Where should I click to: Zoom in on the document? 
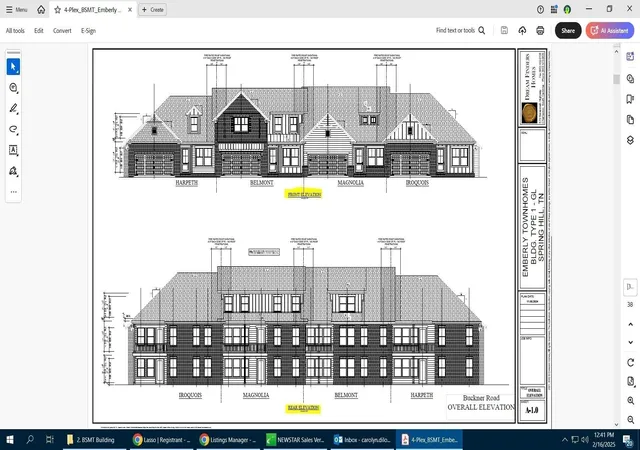point(630,401)
